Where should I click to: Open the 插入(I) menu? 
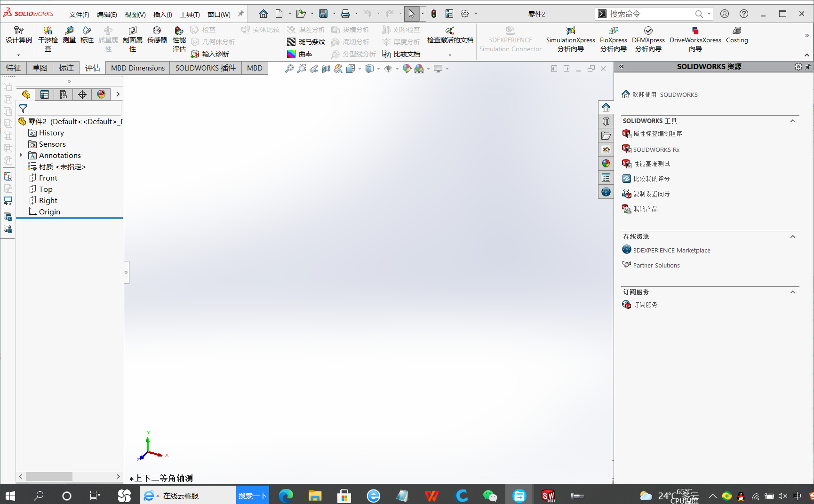pyautogui.click(x=162, y=14)
